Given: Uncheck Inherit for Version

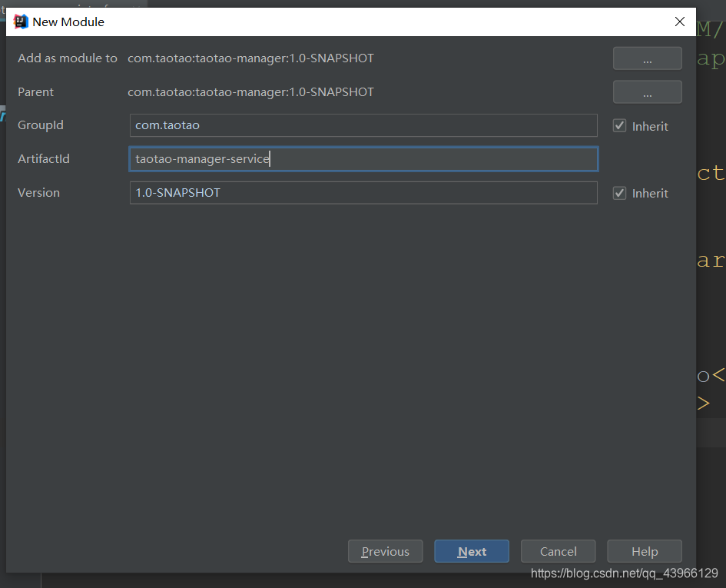Looking at the screenshot, I should (x=619, y=193).
